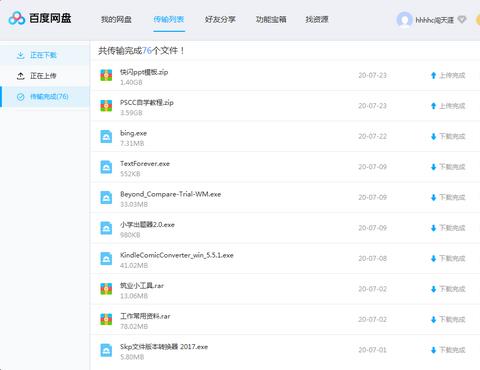Click the file name TextForever.exe
480x370 pixels.
(x=145, y=163)
